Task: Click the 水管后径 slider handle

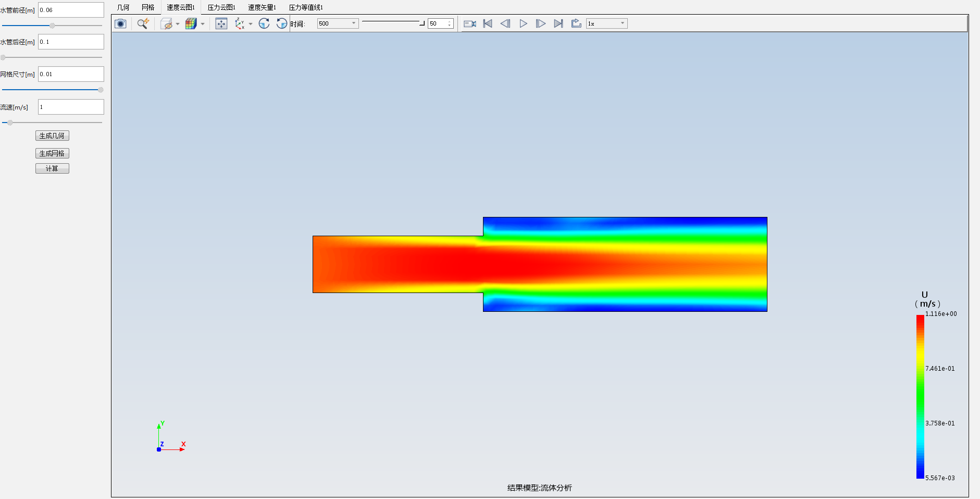Action: tap(3, 57)
